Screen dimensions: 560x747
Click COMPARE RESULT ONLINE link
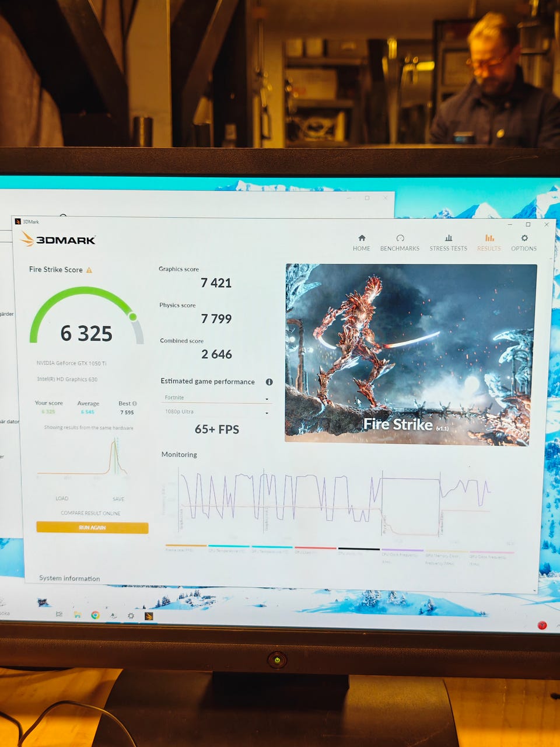coord(90,514)
